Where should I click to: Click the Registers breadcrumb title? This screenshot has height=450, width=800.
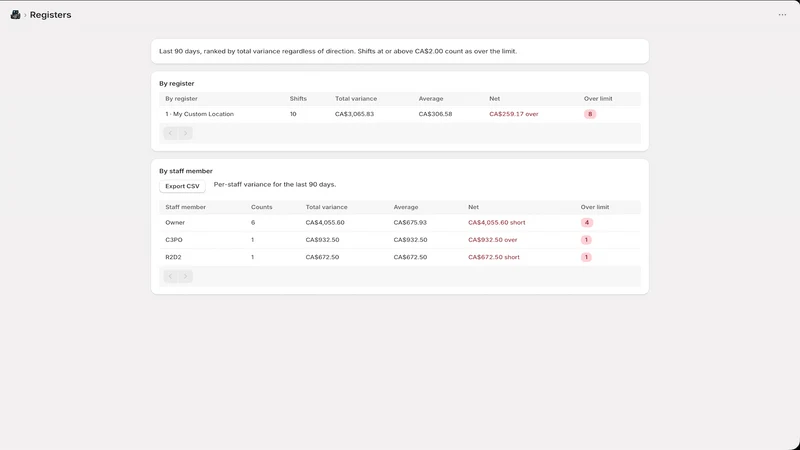click(51, 15)
